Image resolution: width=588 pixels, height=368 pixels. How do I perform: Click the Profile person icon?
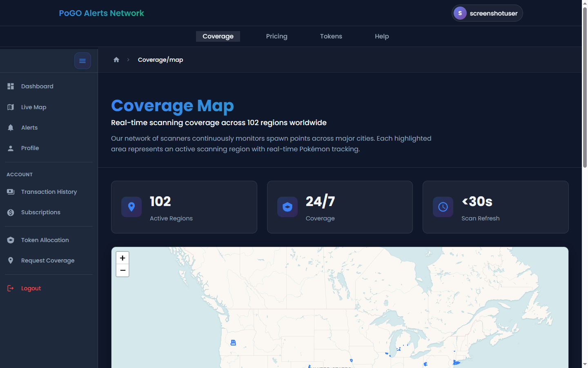(x=11, y=148)
